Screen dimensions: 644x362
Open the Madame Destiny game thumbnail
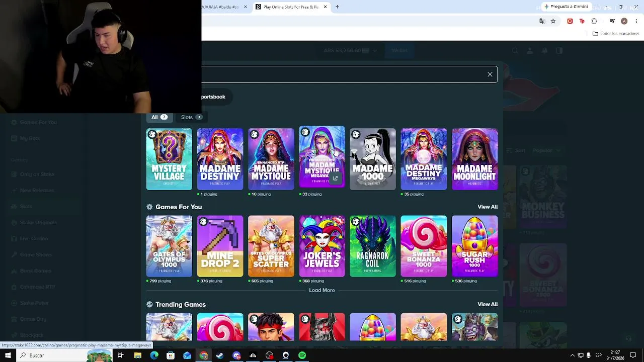[220, 159]
